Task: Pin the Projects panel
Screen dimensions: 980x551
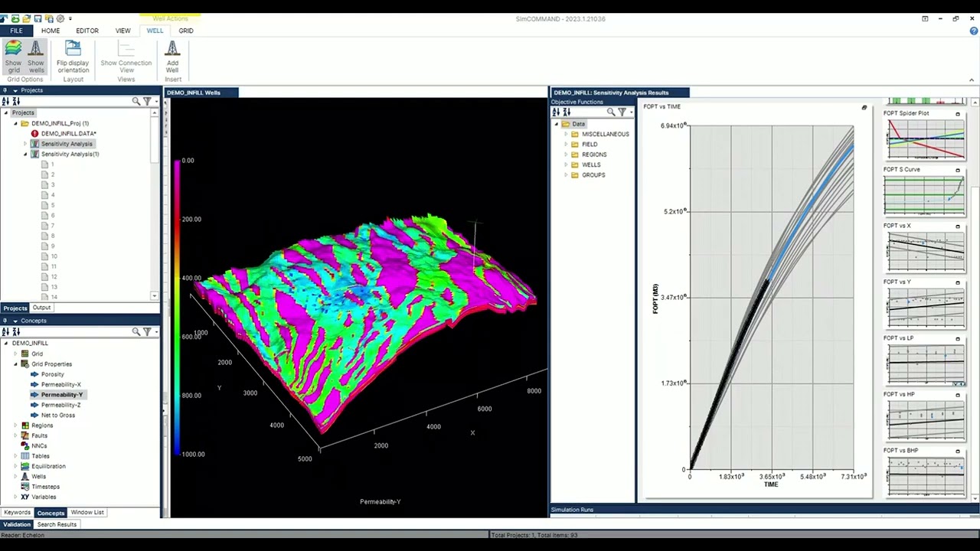Action: click(5, 90)
